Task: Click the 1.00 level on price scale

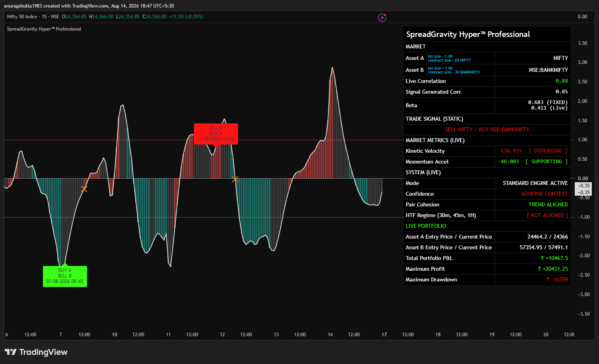Action: tap(582, 140)
